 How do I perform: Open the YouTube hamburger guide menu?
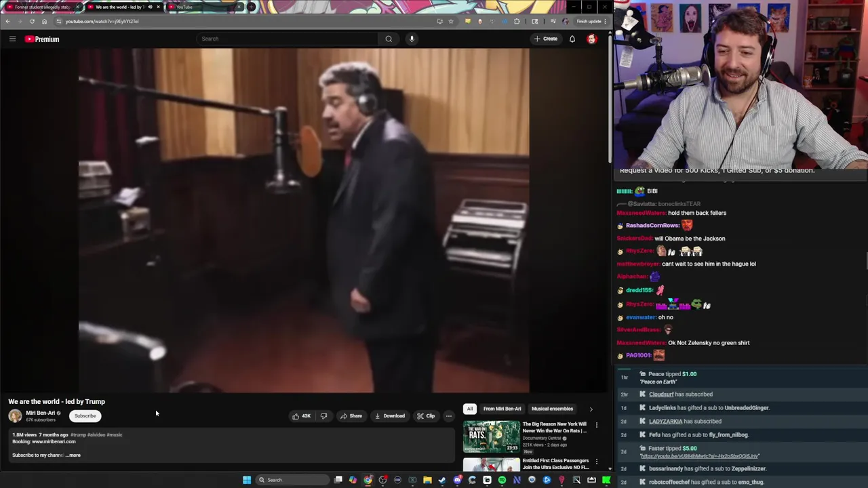12,39
